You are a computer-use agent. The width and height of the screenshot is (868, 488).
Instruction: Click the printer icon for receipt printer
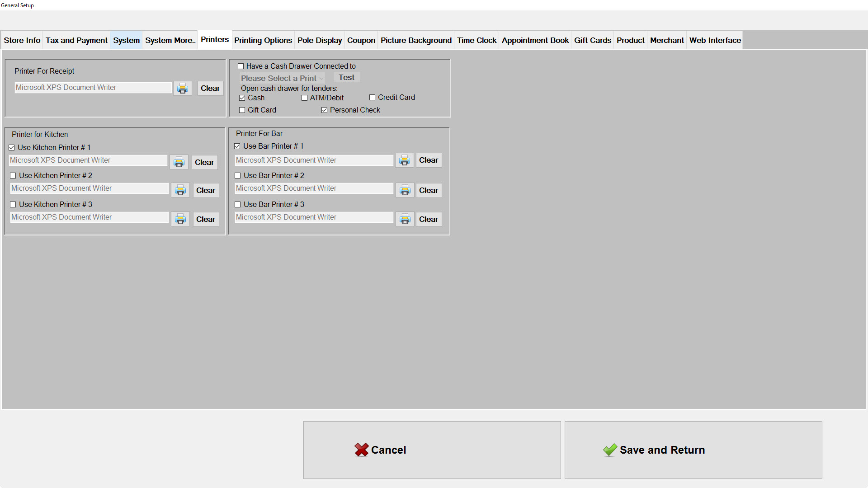[183, 88]
